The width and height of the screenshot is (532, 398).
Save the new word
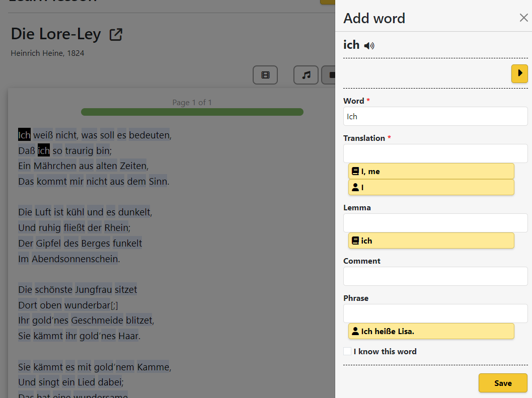502,383
